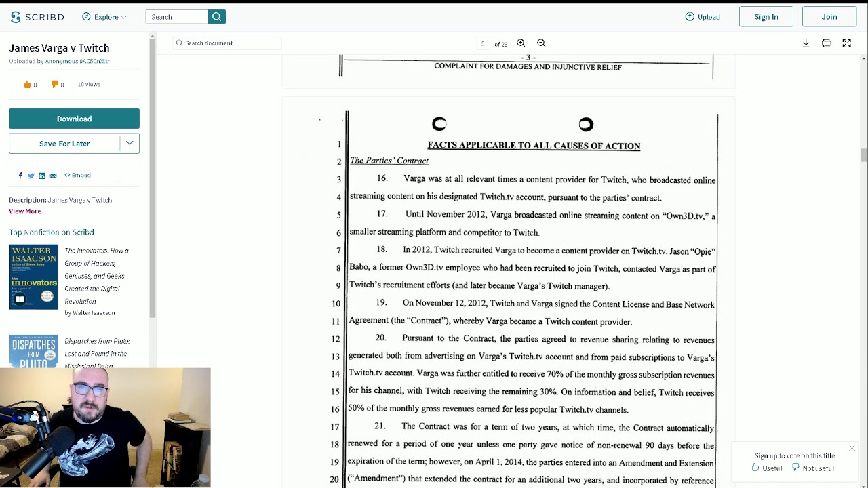Viewport: 868px width, 488px height.
Task: Open Dispatches from Pluto book thumbnail
Action: (x=34, y=351)
